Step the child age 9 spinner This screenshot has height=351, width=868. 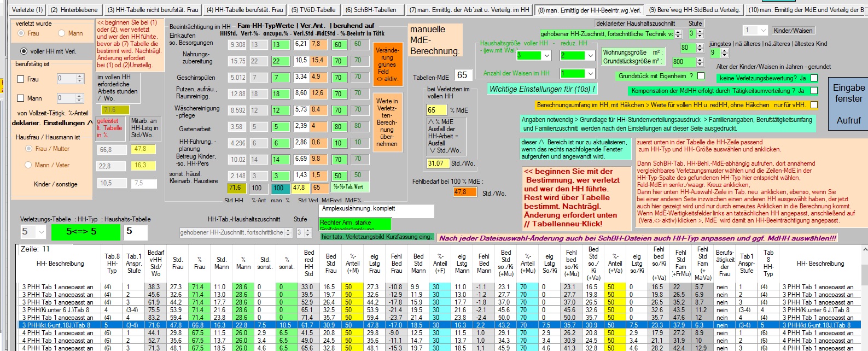(x=725, y=53)
